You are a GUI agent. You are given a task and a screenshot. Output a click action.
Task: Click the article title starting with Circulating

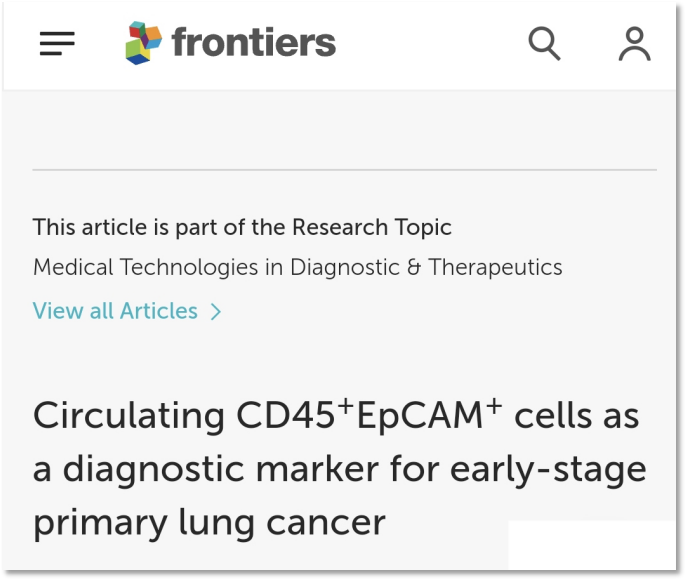click(x=340, y=468)
